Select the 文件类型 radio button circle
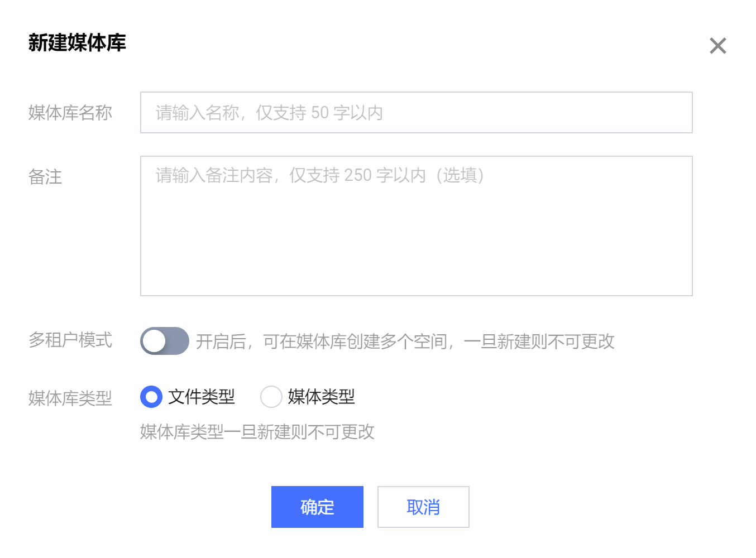 coord(151,397)
